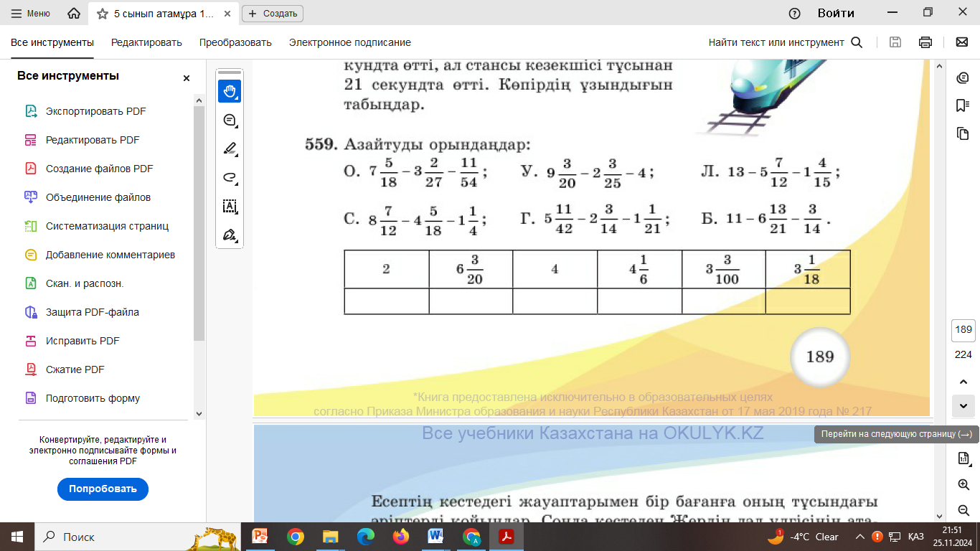Click the current page number 189 field

[x=963, y=330]
